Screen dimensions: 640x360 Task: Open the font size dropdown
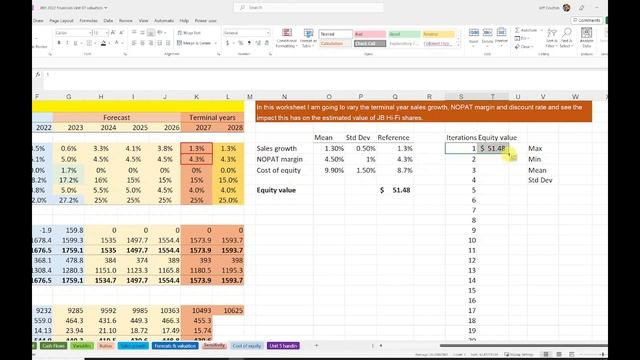[107, 33]
